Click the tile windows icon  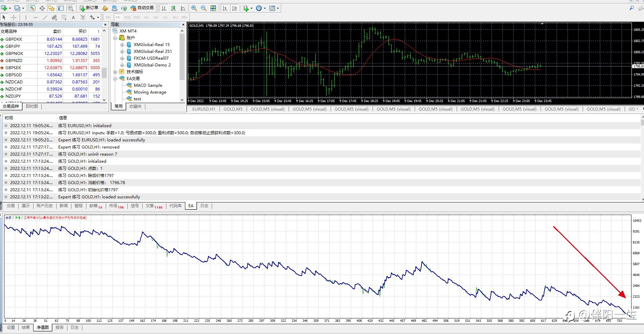pos(213,8)
